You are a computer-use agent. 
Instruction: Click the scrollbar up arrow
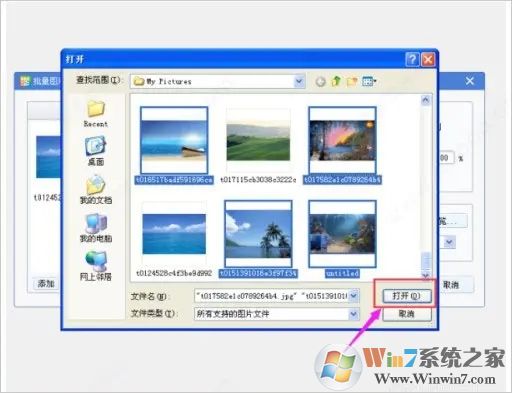(425, 100)
